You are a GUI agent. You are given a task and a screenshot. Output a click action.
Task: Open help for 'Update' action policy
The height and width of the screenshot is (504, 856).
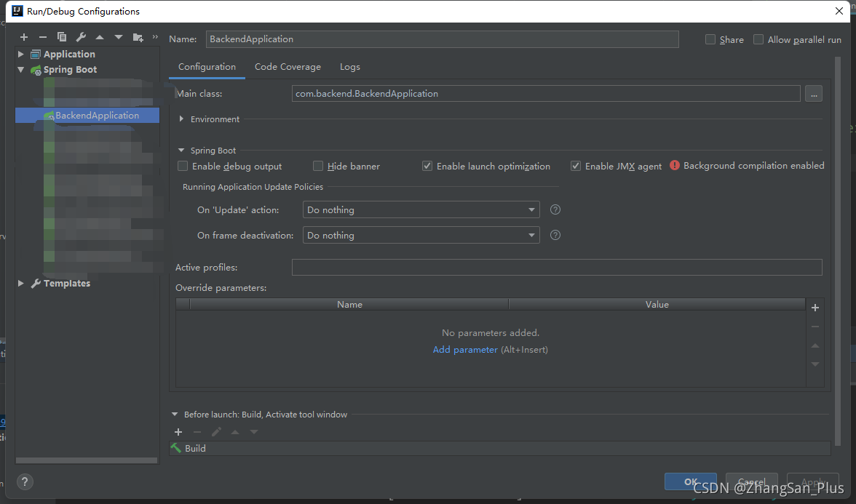tap(555, 209)
